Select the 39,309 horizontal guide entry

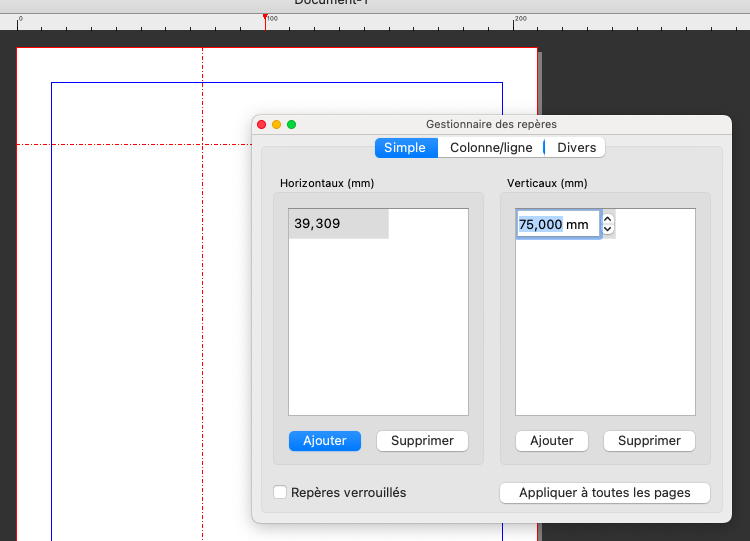click(x=338, y=224)
